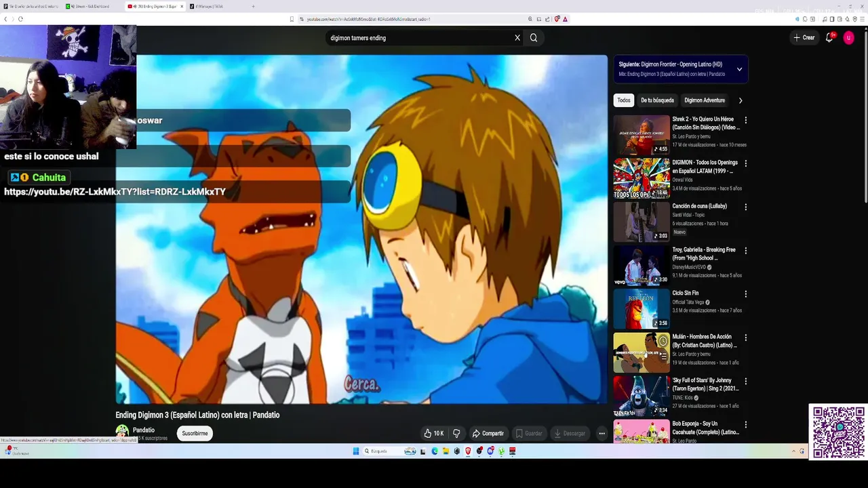Open Brave browser taskbar icon
Screen dimensions: 868x488
pos(468,451)
